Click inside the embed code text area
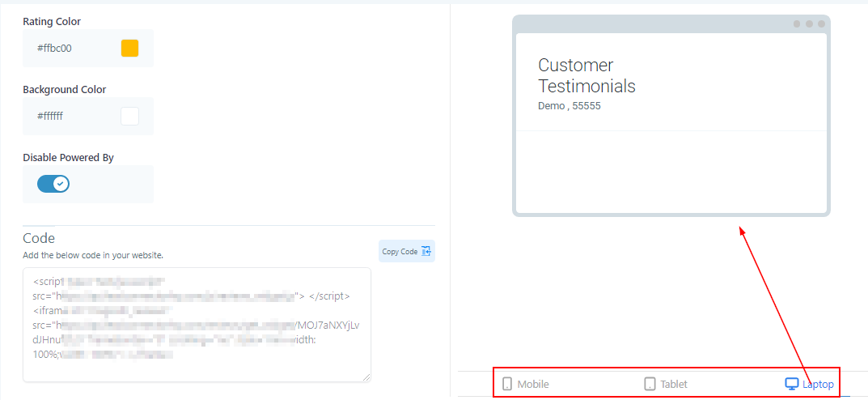The height and width of the screenshot is (400, 868). click(197, 324)
